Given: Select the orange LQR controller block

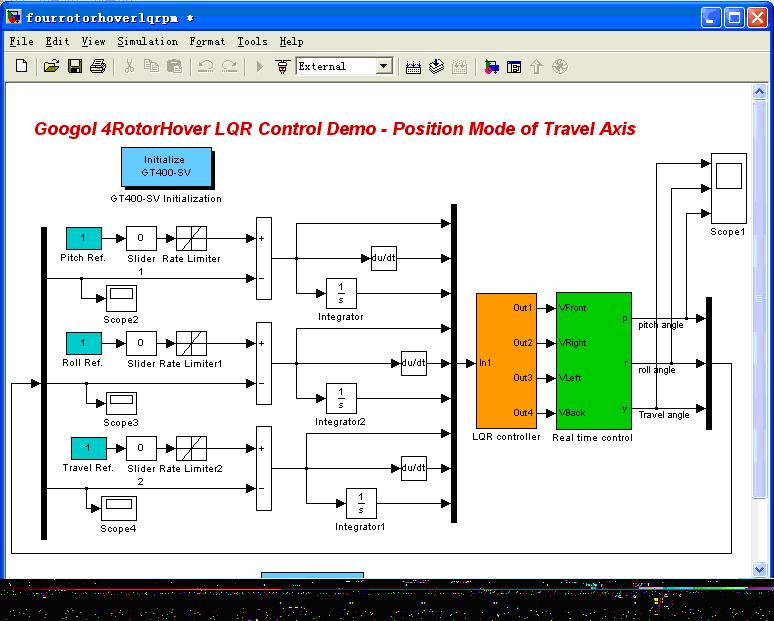Looking at the screenshot, I should pyautogui.click(x=506, y=360).
